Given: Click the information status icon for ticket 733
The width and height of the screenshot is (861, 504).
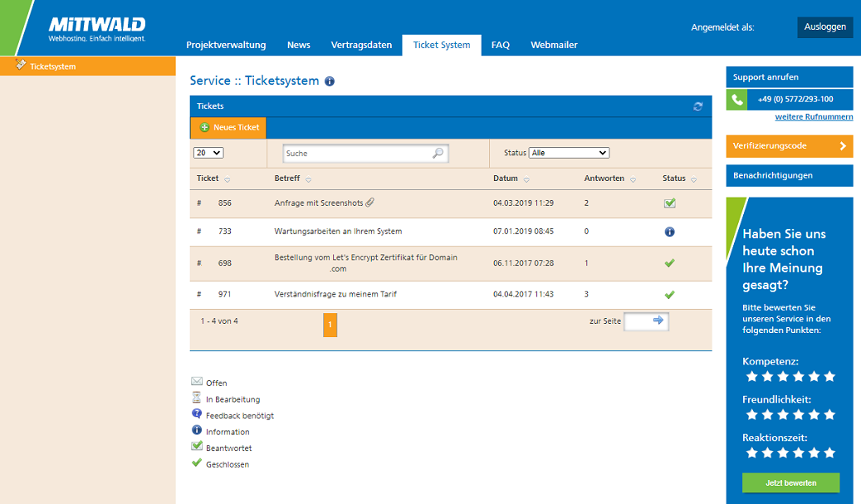Looking at the screenshot, I should (669, 232).
